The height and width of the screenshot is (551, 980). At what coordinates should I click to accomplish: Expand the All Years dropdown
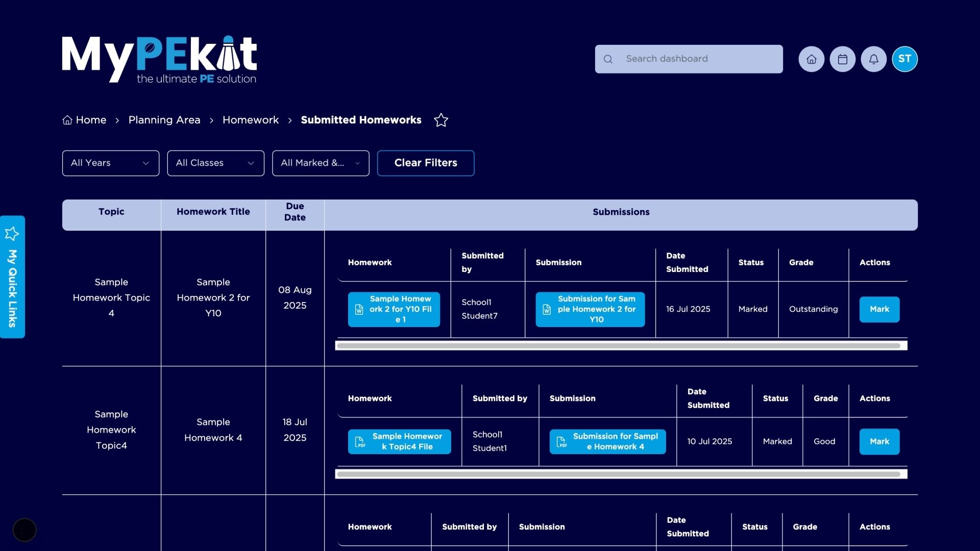pyautogui.click(x=110, y=163)
